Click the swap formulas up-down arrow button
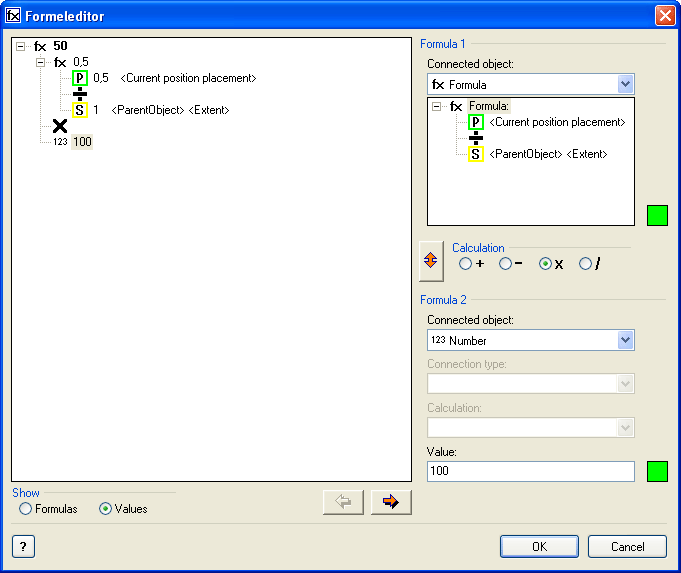Screen dimensions: 681x573 (x=431, y=260)
